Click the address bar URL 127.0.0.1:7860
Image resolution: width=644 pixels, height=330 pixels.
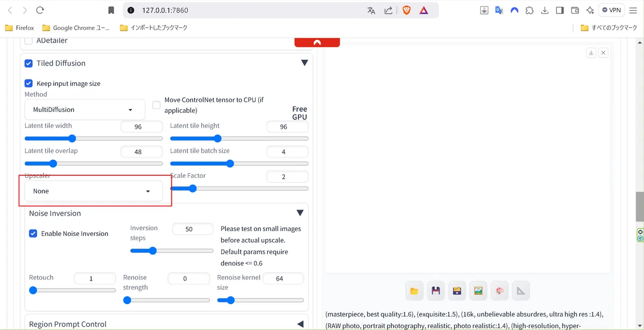165,10
